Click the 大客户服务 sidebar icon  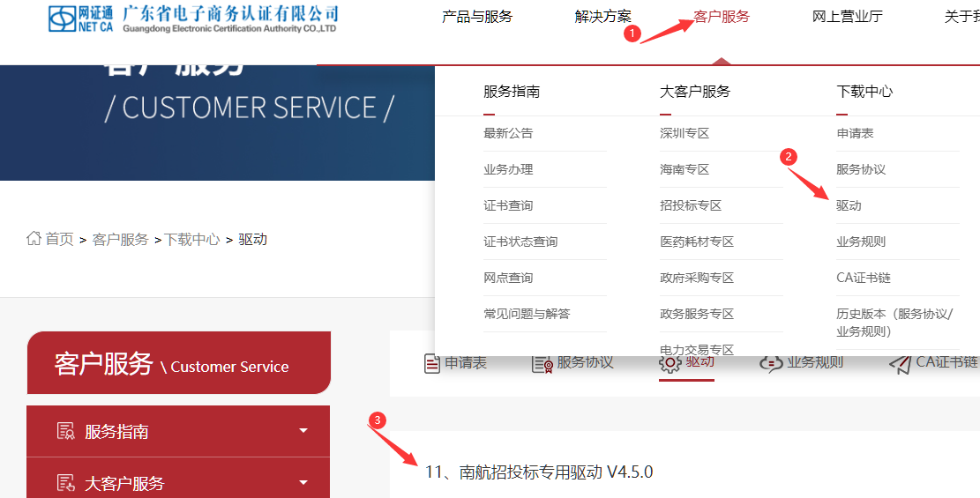pyautogui.click(x=65, y=482)
